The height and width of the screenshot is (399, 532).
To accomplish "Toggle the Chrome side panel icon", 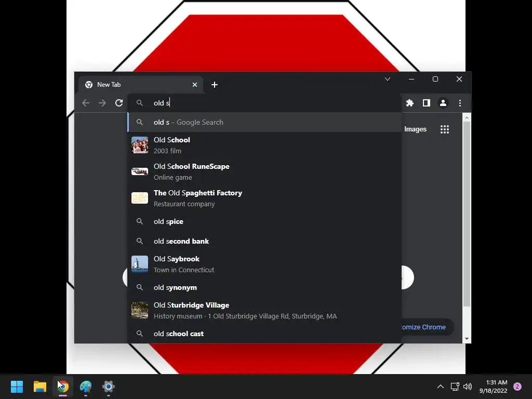I will coord(427,103).
